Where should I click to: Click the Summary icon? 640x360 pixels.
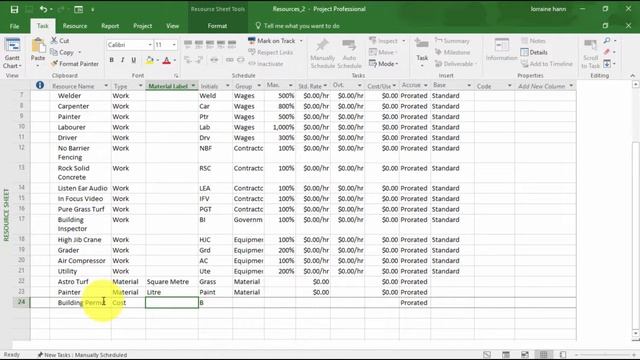[x=439, y=40]
